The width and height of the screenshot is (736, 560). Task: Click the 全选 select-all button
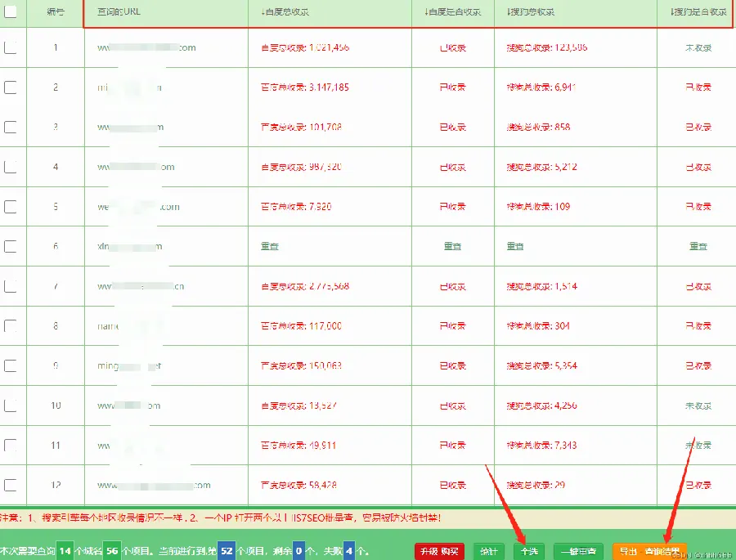[x=529, y=551]
